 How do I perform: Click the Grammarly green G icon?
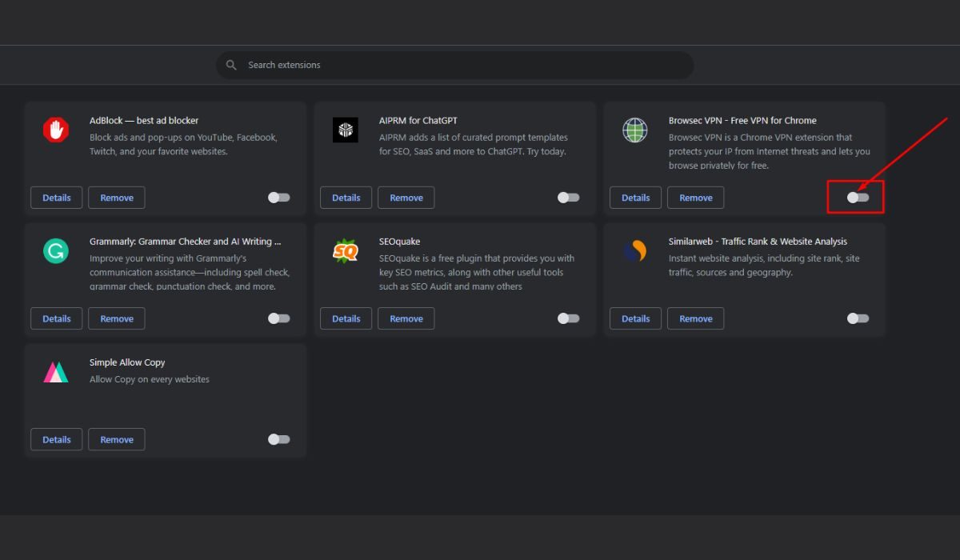coord(56,250)
